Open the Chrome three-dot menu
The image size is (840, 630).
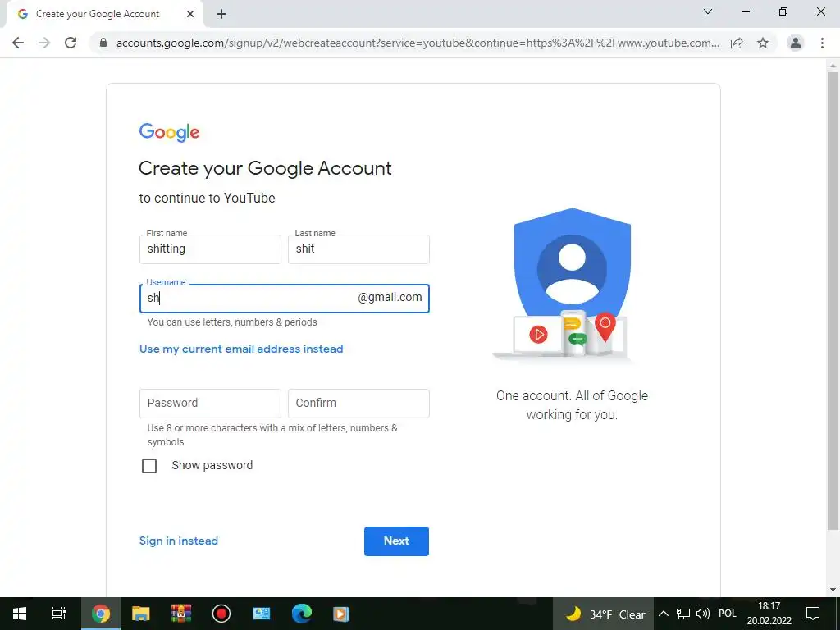coord(822,43)
